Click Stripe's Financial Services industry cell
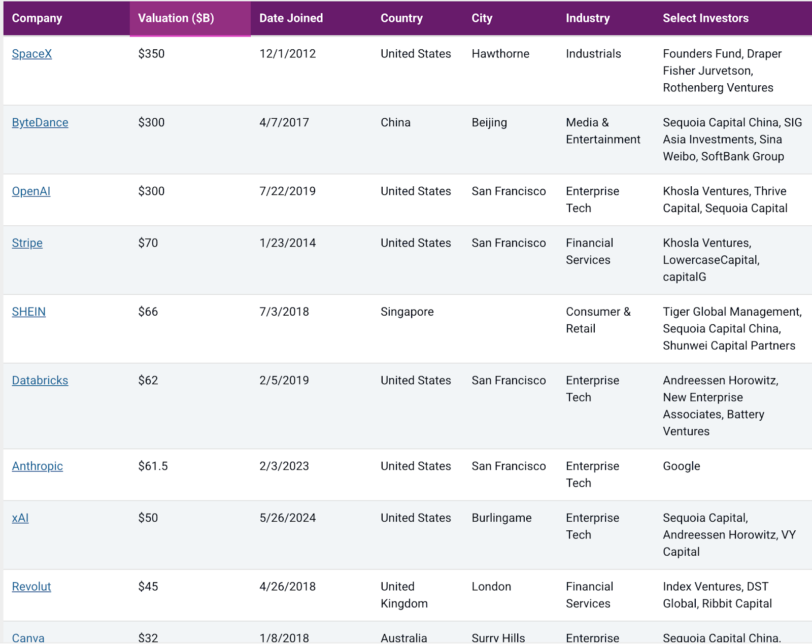This screenshot has width=812, height=644. (x=589, y=251)
